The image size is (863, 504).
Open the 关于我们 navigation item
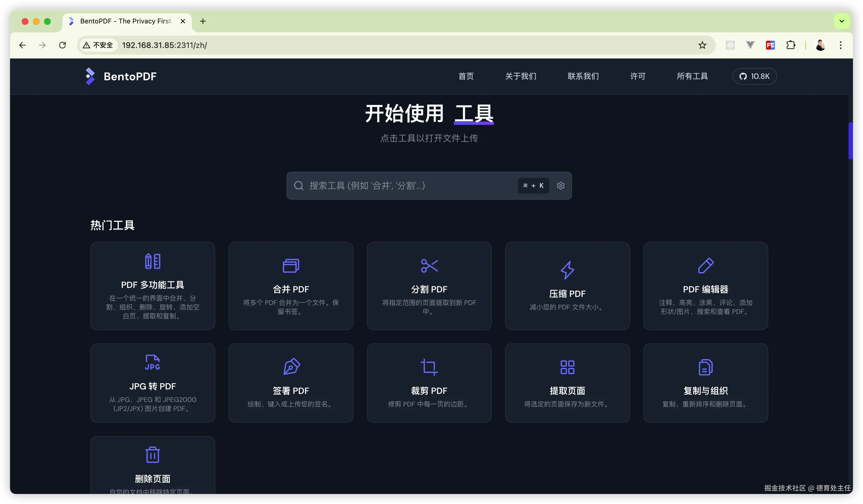[521, 76]
